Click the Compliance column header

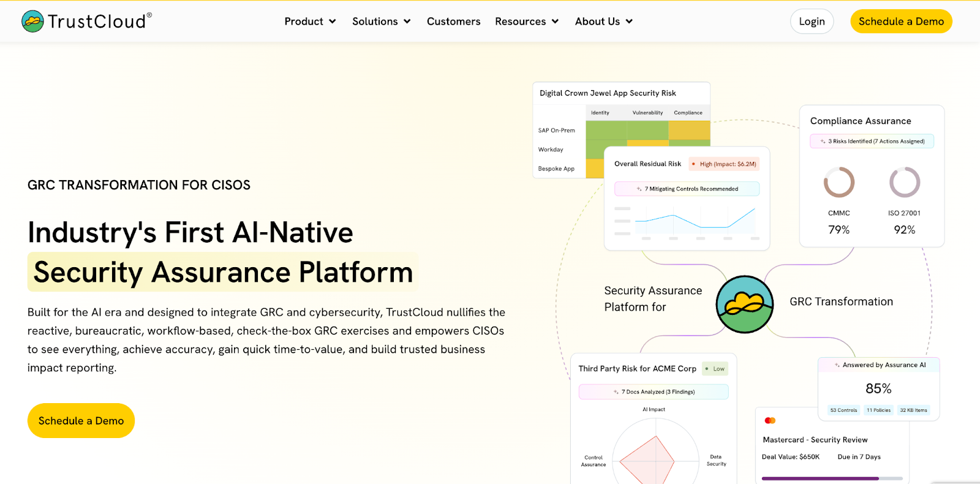point(688,113)
